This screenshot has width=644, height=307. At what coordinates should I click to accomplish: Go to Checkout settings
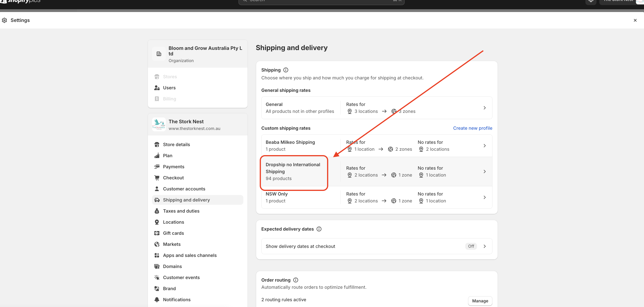tap(197, 178)
